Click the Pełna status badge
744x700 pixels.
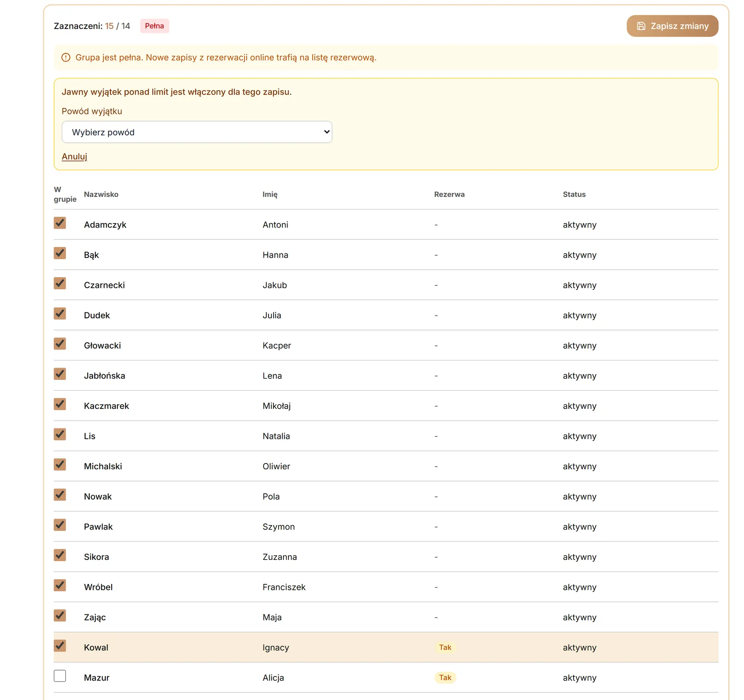click(154, 26)
